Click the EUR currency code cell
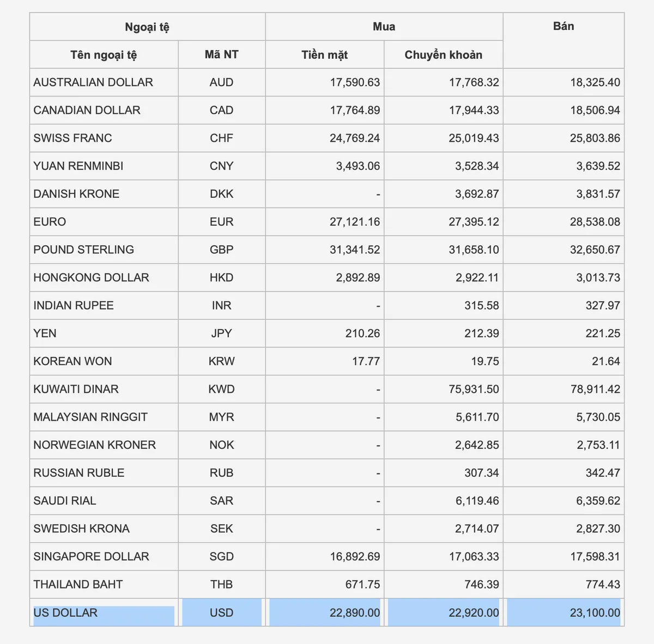The image size is (654, 644). pyautogui.click(x=221, y=222)
